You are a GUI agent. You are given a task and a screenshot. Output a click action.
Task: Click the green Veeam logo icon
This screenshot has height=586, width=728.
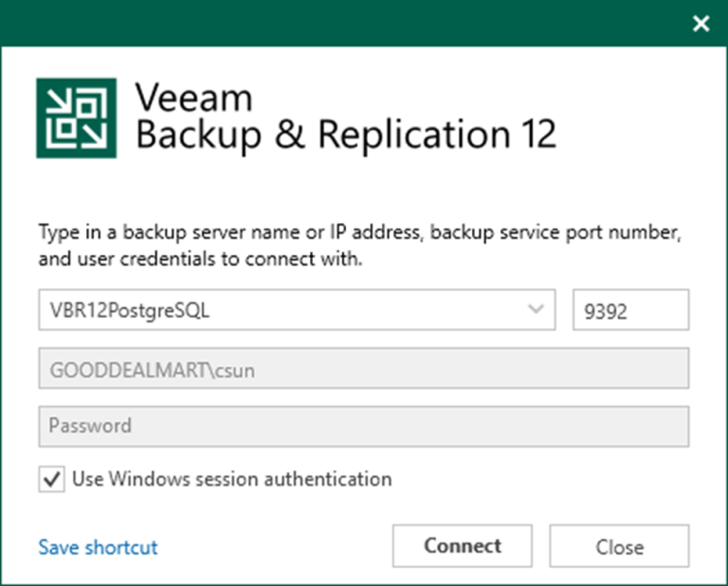(76, 118)
